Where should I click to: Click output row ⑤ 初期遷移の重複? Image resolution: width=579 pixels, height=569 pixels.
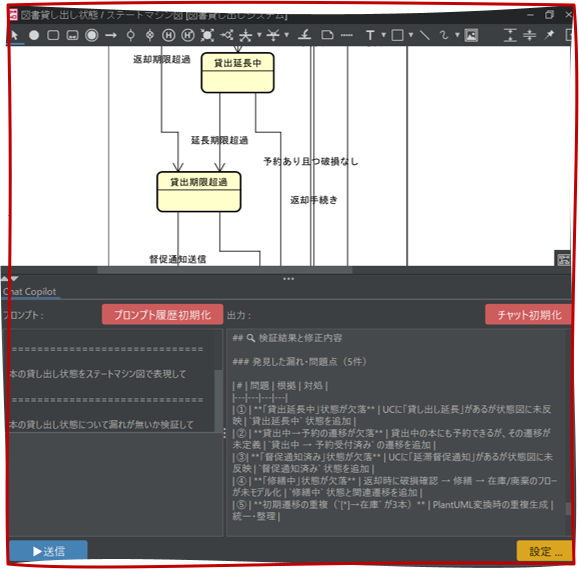click(x=393, y=510)
